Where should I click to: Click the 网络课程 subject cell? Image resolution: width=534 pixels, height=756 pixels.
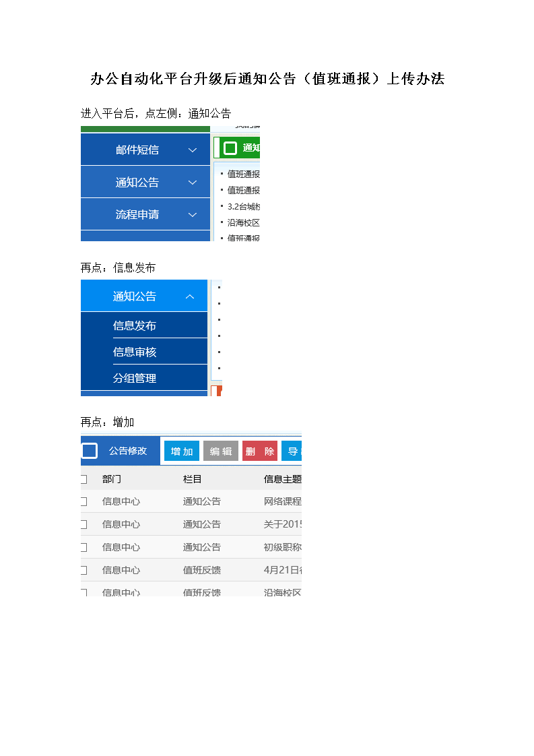282,501
